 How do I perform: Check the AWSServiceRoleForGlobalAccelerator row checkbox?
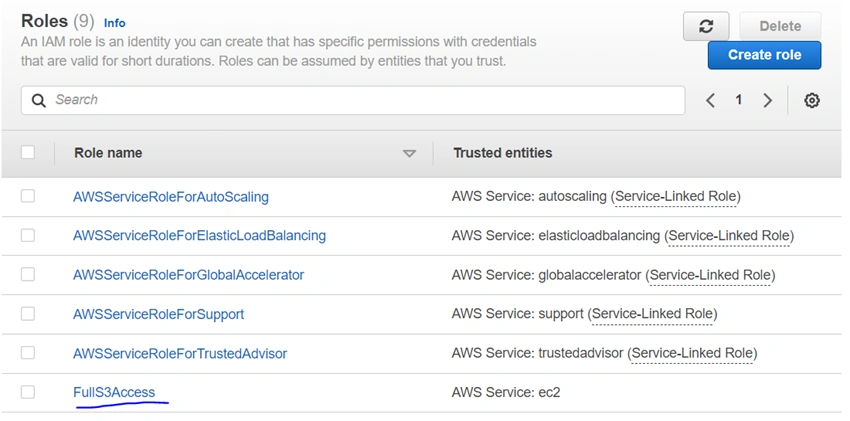tap(28, 275)
